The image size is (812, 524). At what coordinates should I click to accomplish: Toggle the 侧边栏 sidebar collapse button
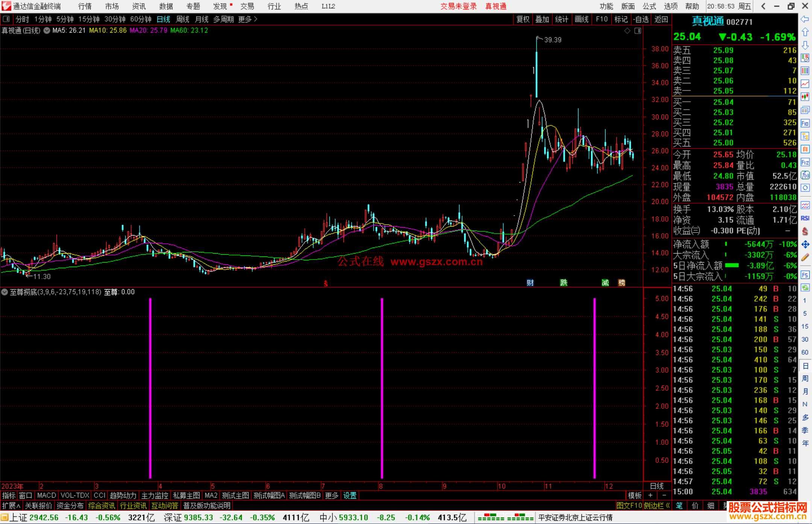(x=656, y=506)
